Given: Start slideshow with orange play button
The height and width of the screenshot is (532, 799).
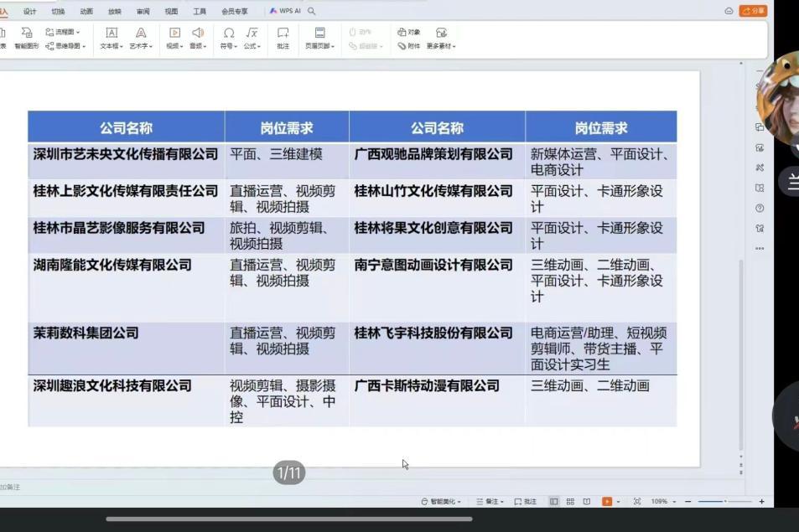Looking at the screenshot, I should coord(607,501).
